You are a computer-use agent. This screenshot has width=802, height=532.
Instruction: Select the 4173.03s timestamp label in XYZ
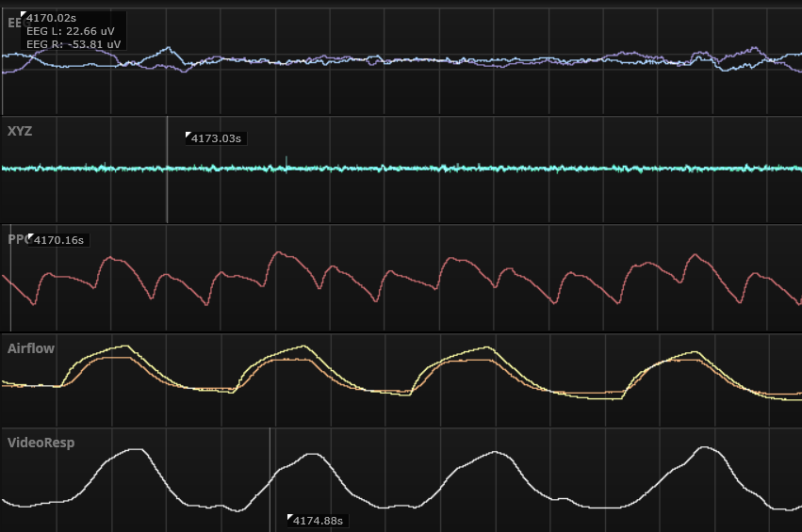(218, 138)
